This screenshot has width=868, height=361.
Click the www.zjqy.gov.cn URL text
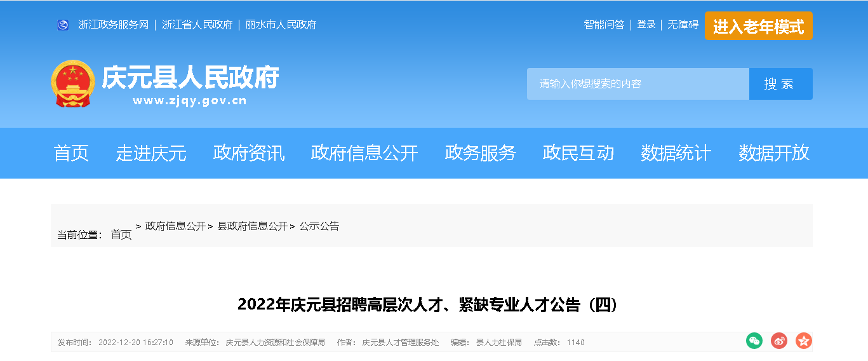click(189, 100)
